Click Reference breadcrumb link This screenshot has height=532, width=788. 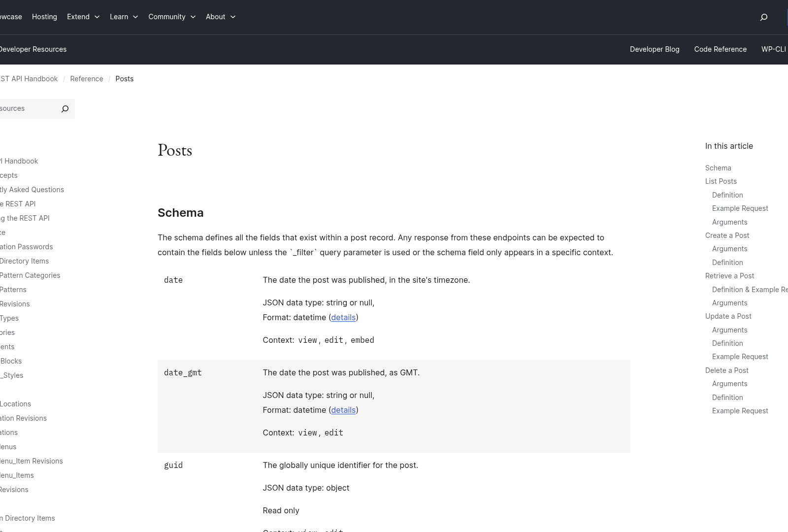(87, 79)
